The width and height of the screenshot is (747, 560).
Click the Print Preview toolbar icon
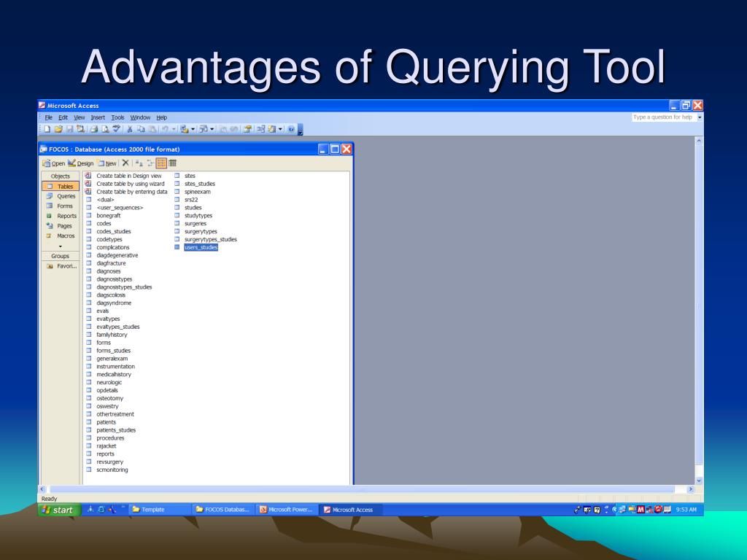coord(105,129)
